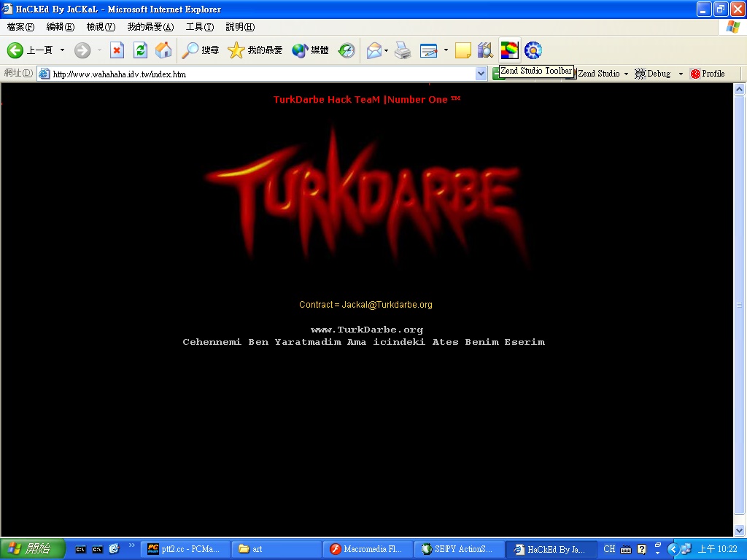747x560 pixels.
Task: Expand the Zend Studio dropdown arrow
Action: 626,74
